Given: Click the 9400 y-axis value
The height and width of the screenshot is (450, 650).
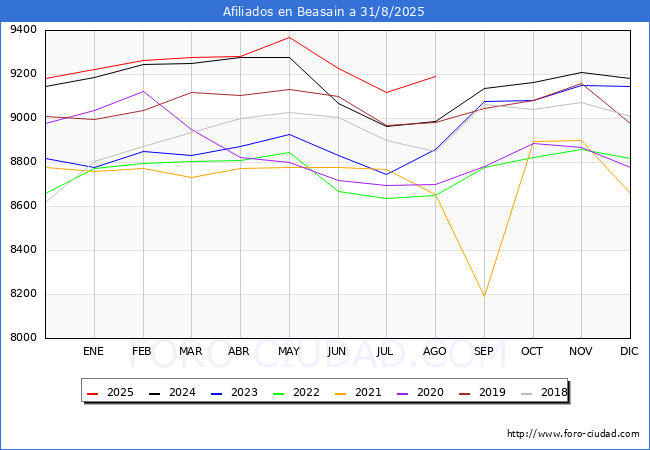Looking at the screenshot, I should (24, 30).
